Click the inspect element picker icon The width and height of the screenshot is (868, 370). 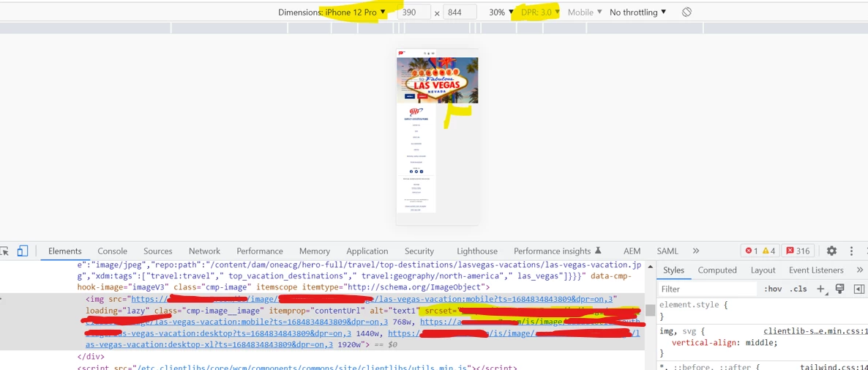(4, 251)
